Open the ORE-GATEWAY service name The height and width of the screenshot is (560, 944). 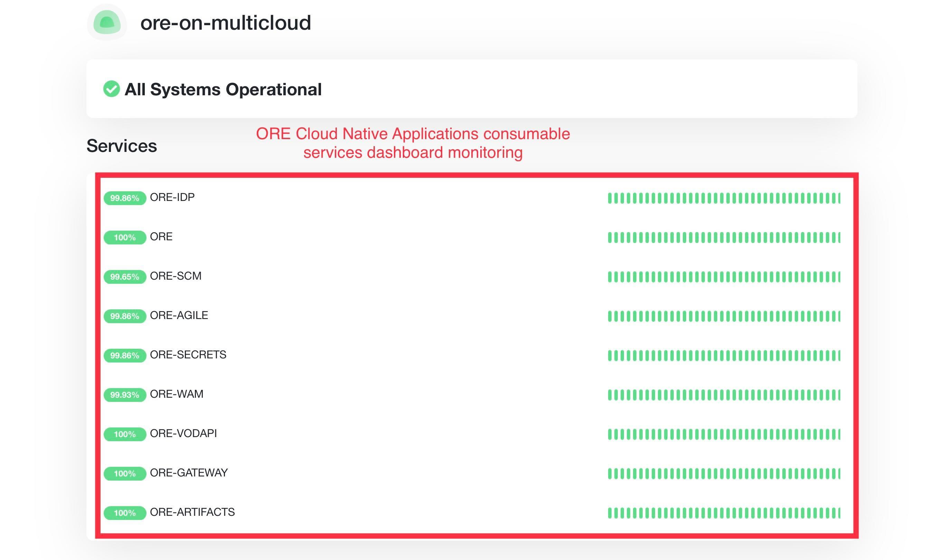click(x=189, y=473)
